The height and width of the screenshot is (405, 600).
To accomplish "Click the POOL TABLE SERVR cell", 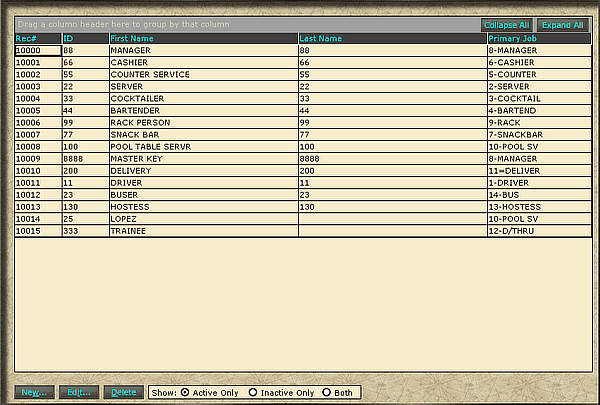I will (204, 147).
